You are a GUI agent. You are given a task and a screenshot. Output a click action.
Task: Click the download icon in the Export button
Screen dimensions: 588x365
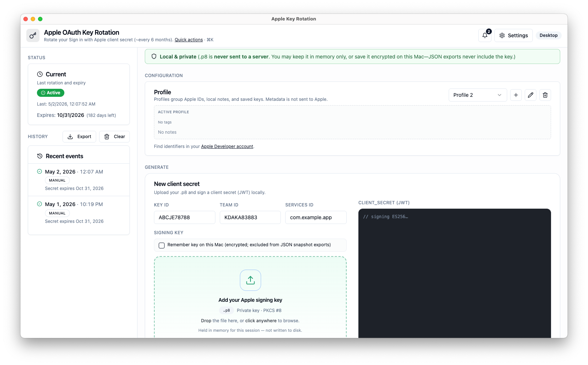(x=70, y=137)
